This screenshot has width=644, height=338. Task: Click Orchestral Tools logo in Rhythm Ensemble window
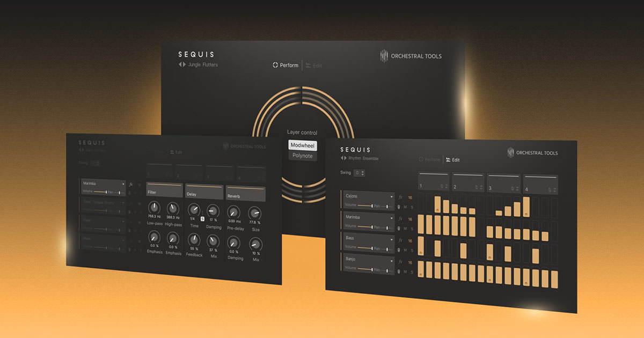(x=532, y=153)
